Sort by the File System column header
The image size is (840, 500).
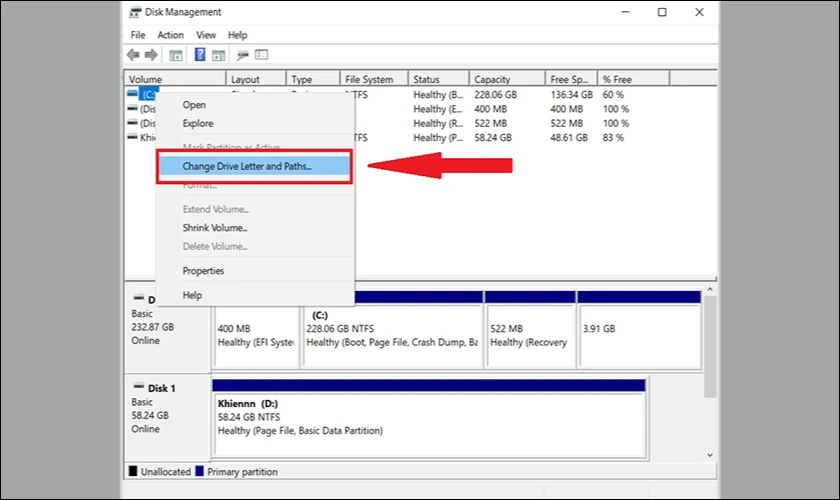point(374,79)
